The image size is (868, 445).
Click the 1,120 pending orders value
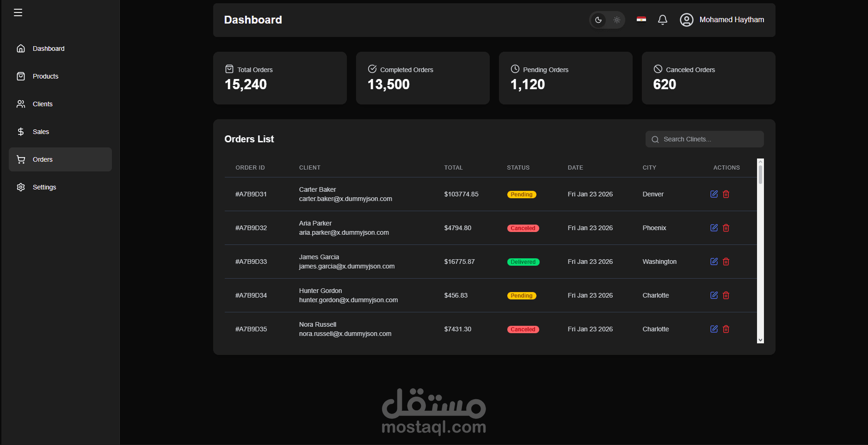pos(528,85)
